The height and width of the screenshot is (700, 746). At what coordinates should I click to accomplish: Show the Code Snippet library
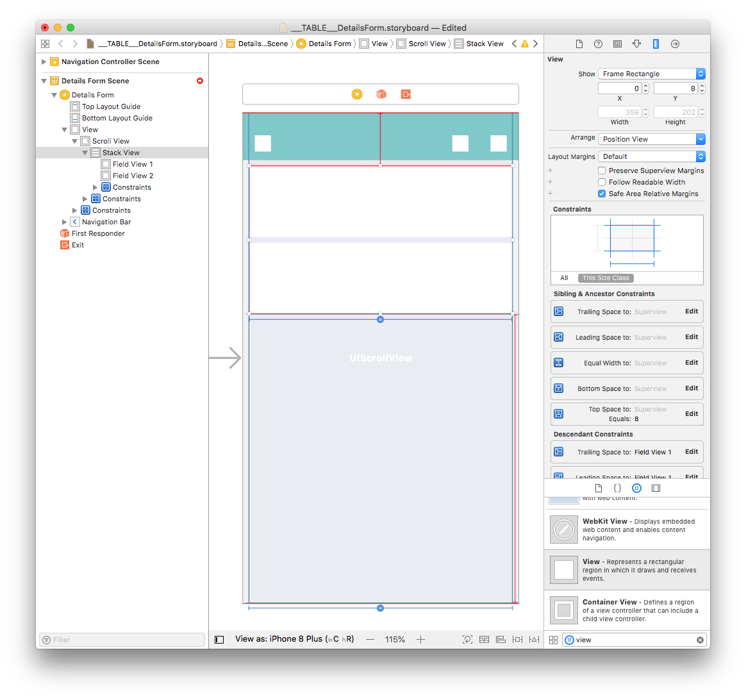[x=617, y=488]
